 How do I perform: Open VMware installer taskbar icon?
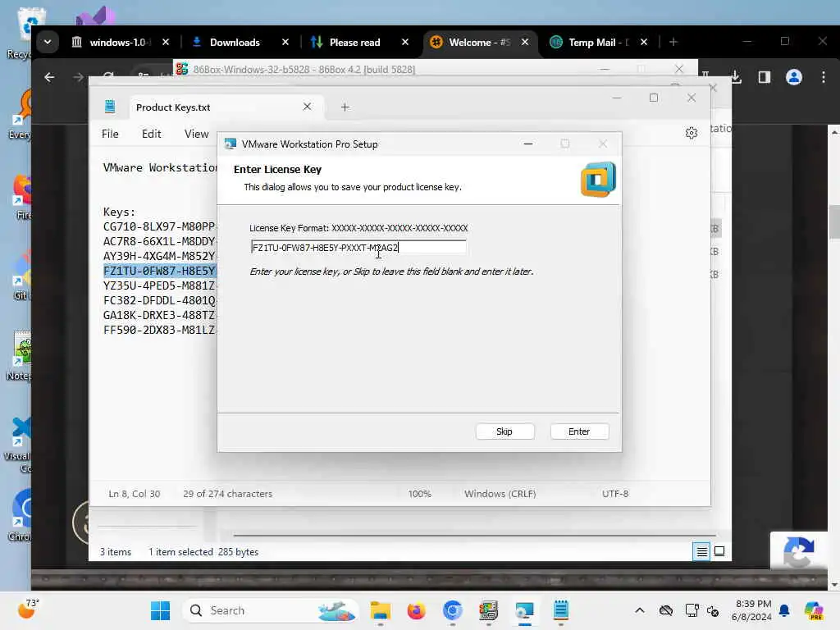click(x=524, y=610)
